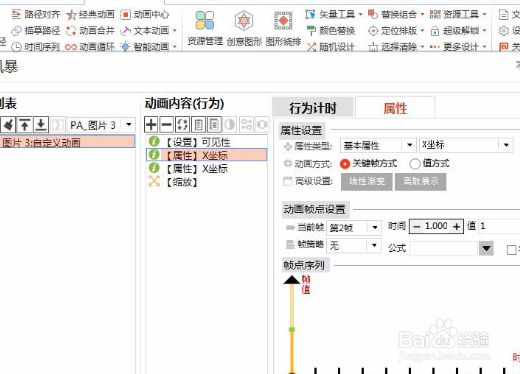Click the copy behavior clipboard icon

[198, 125]
